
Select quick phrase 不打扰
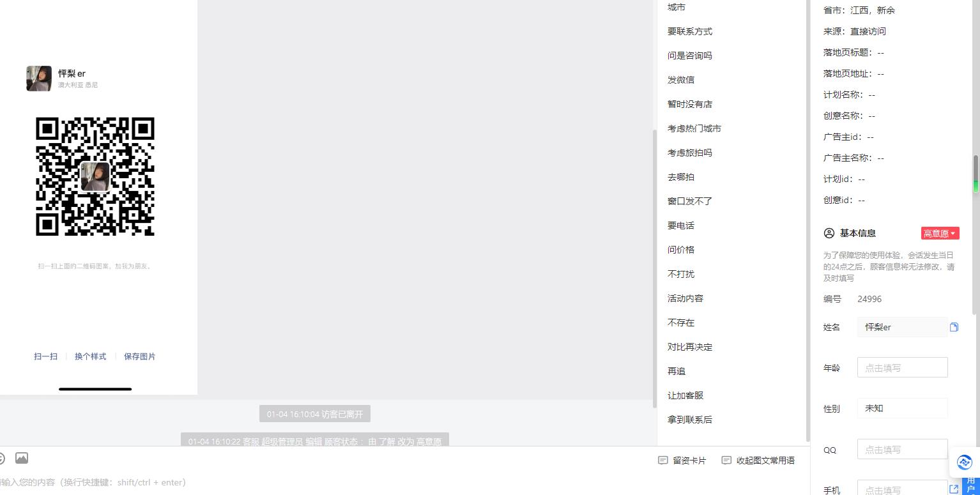click(x=681, y=274)
